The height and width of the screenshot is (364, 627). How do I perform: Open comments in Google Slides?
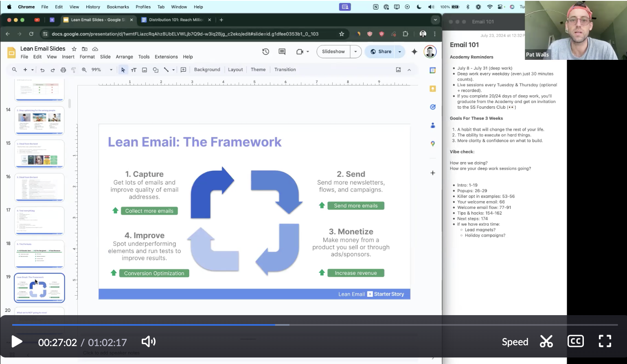(x=282, y=52)
